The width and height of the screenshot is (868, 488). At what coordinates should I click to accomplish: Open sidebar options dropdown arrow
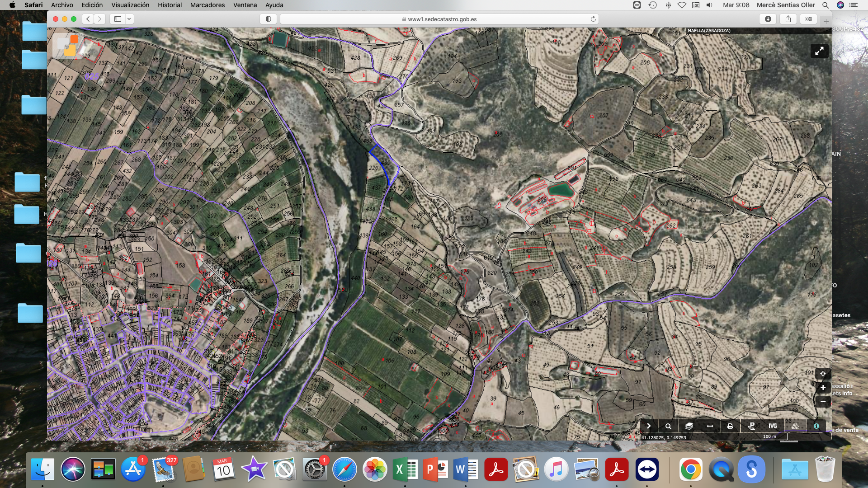click(129, 19)
